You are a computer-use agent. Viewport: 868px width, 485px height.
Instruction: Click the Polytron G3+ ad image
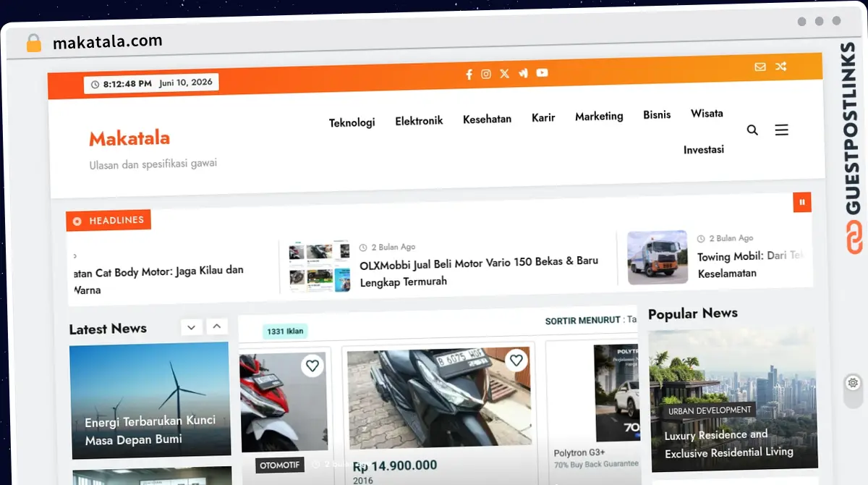[616, 392]
